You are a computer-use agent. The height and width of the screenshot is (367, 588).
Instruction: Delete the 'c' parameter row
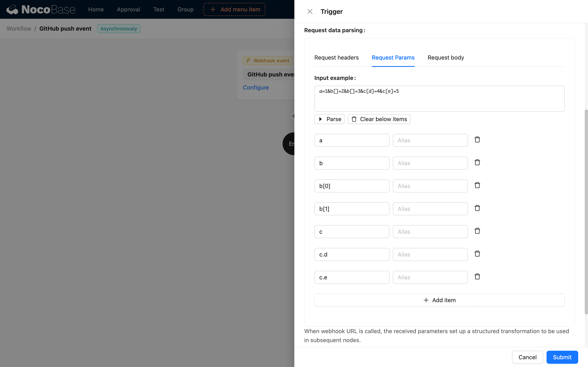click(x=477, y=231)
